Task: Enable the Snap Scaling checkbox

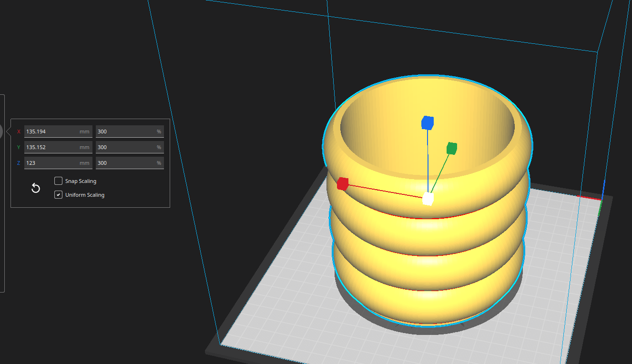Action: coord(58,181)
